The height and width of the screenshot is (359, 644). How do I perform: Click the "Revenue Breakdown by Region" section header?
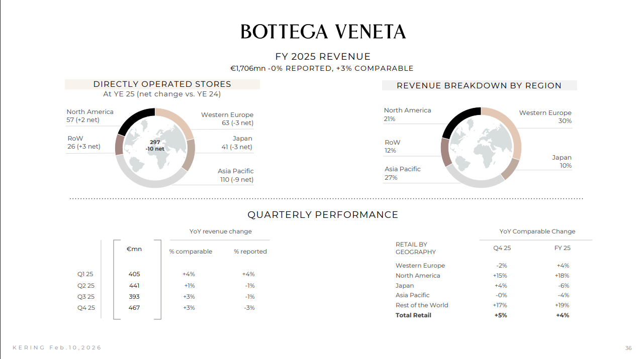pyautogui.click(x=479, y=86)
